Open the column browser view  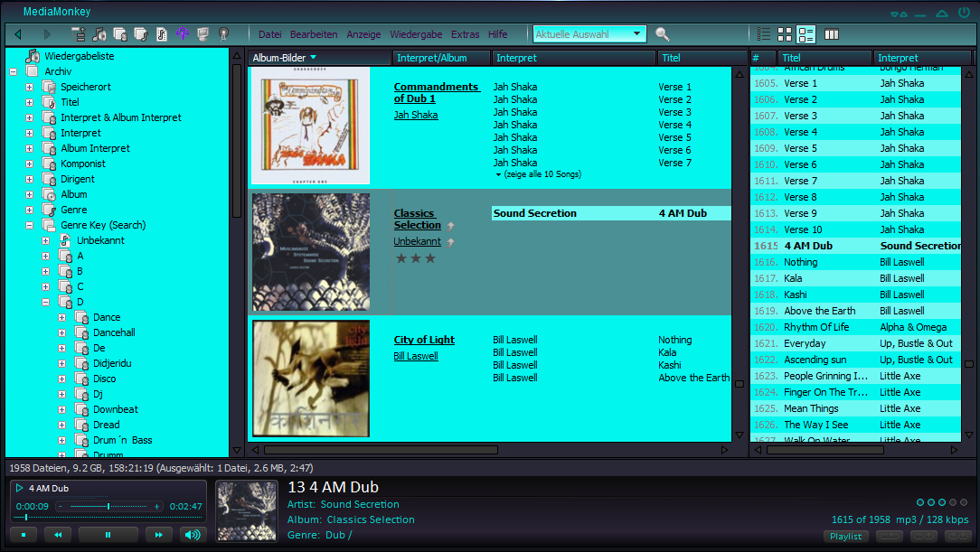(831, 34)
